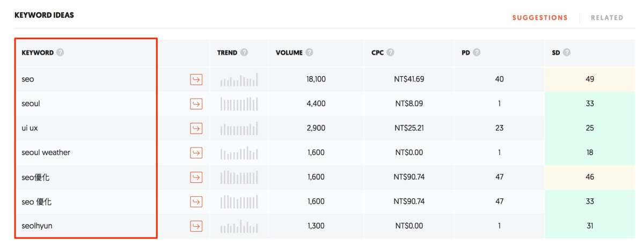
Task: Select the seoul weather keyword
Action: pyautogui.click(x=46, y=152)
